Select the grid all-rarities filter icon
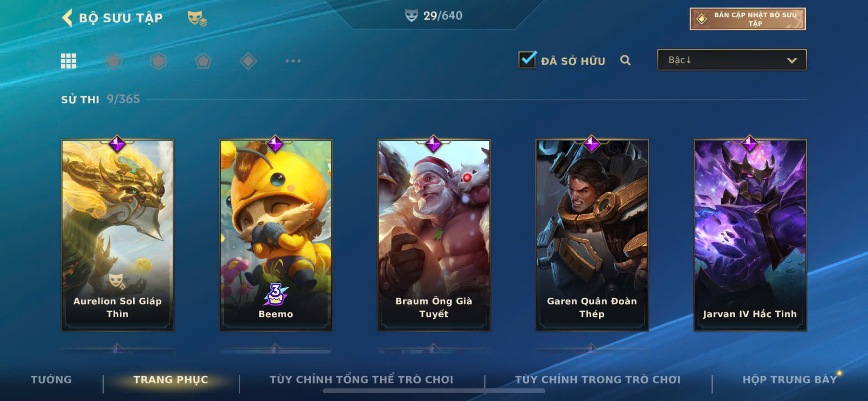This screenshot has width=868, height=401. coord(68,61)
